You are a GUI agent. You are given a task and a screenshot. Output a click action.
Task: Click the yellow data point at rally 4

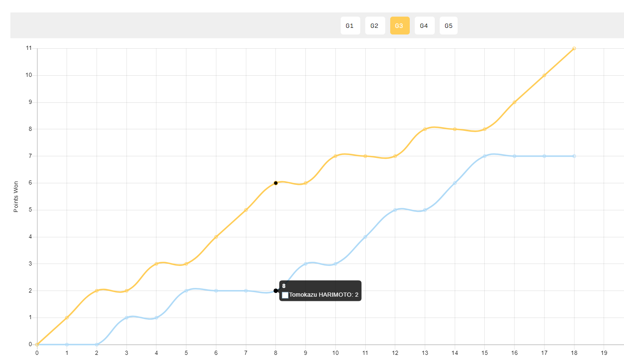pyautogui.click(x=156, y=264)
